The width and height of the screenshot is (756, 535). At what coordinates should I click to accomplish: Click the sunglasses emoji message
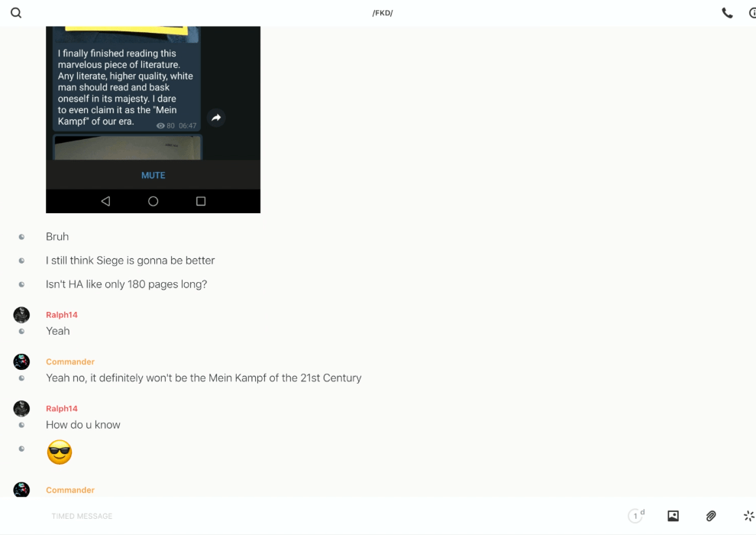[60, 452]
